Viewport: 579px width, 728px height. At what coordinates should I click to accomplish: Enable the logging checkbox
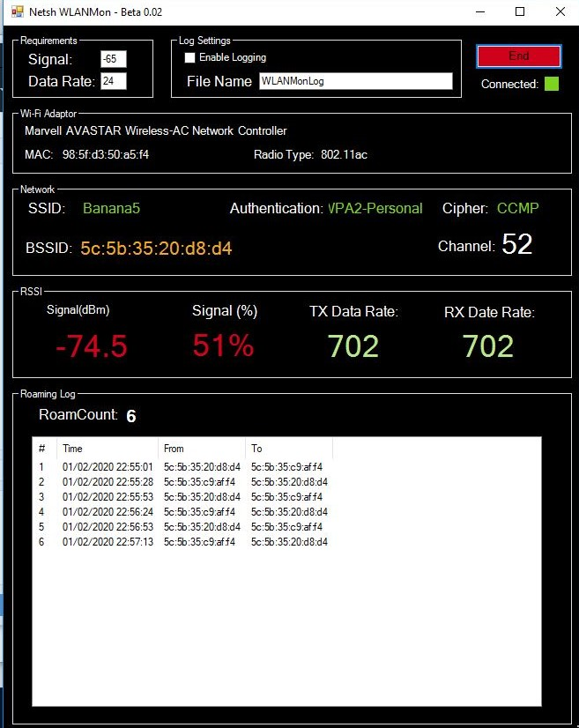coord(189,57)
